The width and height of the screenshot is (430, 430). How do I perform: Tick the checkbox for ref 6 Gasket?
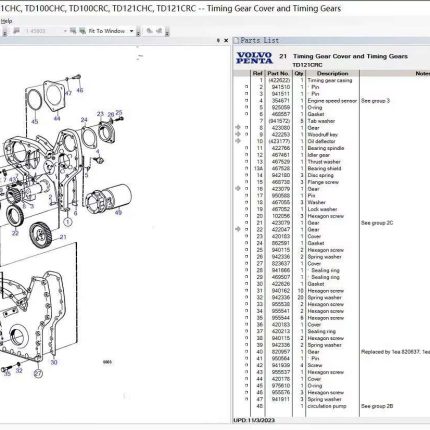(x=247, y=114)
